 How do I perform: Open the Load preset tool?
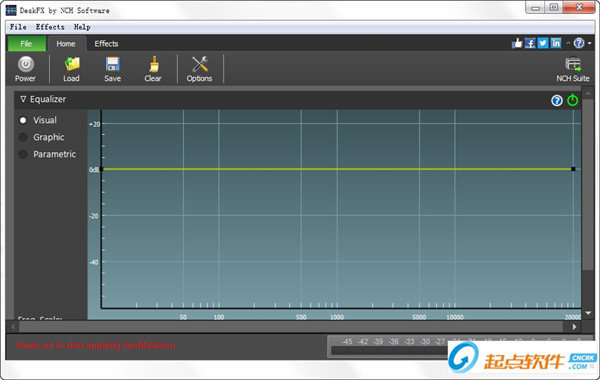pyautogui.click(x=71, y=69)
